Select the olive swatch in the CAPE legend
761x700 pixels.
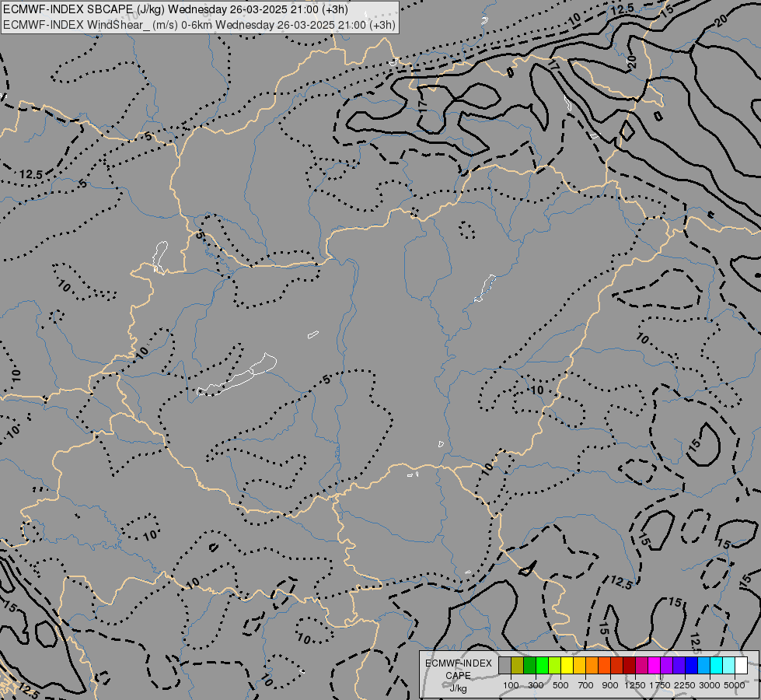[518, 666]
